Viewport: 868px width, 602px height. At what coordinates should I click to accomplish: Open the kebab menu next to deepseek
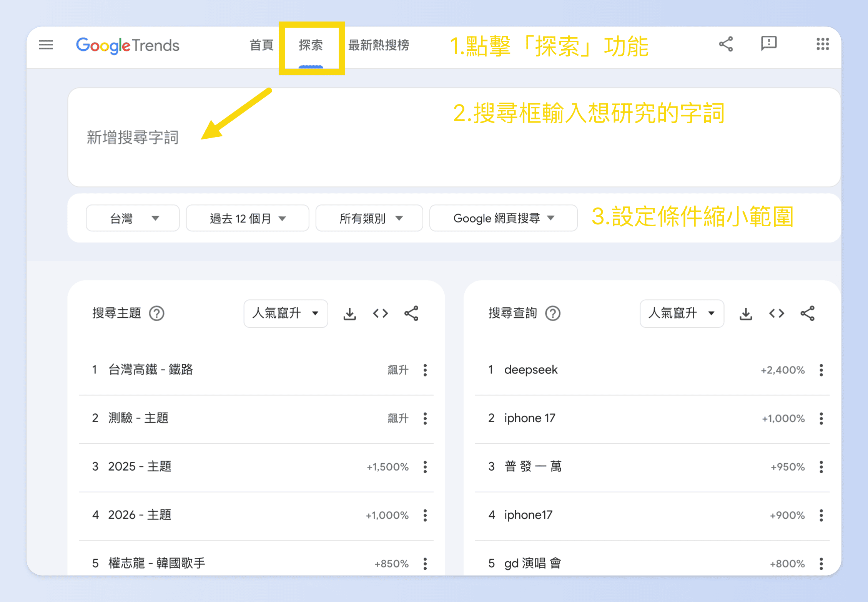(821, 370)
